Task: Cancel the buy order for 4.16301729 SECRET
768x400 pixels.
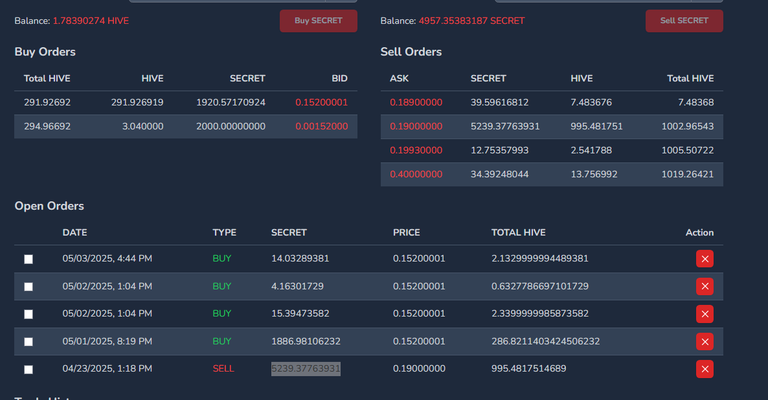Action: click(704, 286)
